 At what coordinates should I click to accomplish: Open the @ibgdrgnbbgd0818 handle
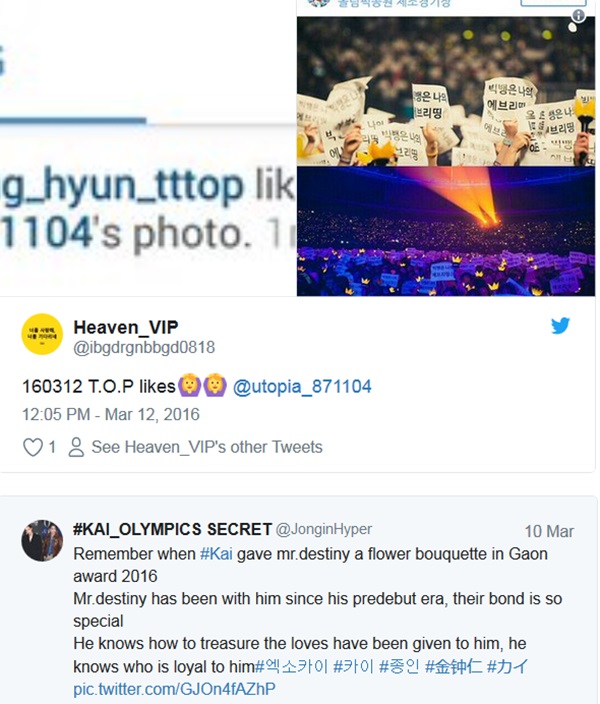144,348
